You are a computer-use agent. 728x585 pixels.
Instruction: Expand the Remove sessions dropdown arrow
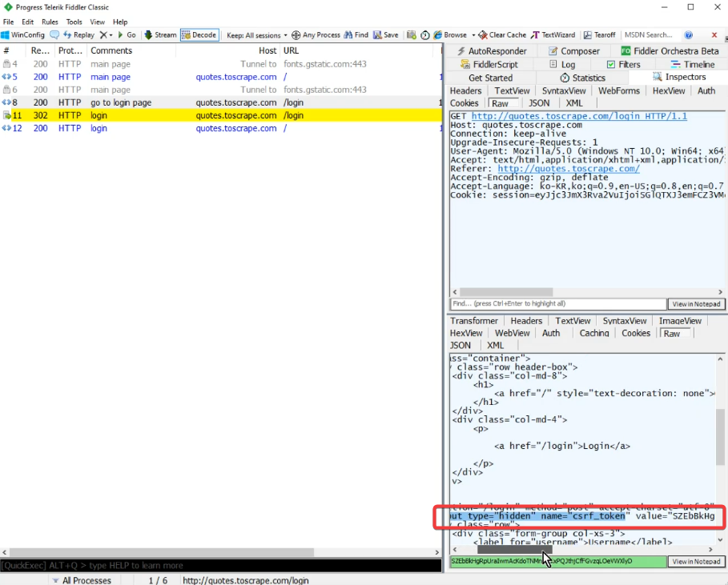tap(111, 35)
